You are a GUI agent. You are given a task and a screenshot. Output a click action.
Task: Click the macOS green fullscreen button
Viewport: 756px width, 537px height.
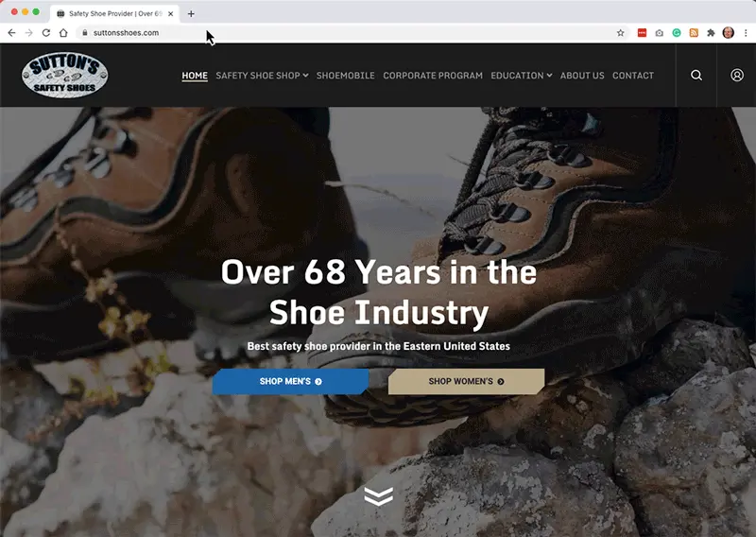[36, 11]
